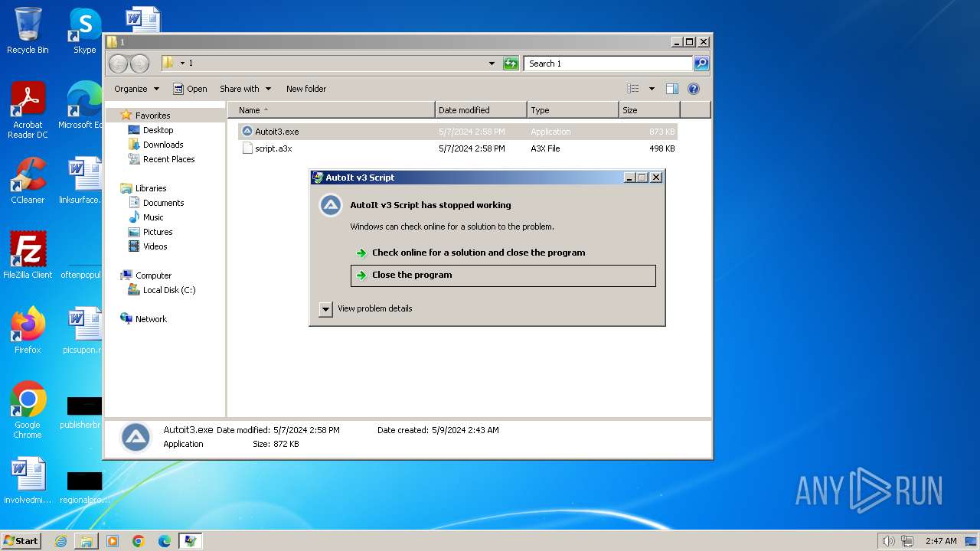Refresh the Explorer folder view
Viewport: 980px width, 551px height.
coord(511,64)
